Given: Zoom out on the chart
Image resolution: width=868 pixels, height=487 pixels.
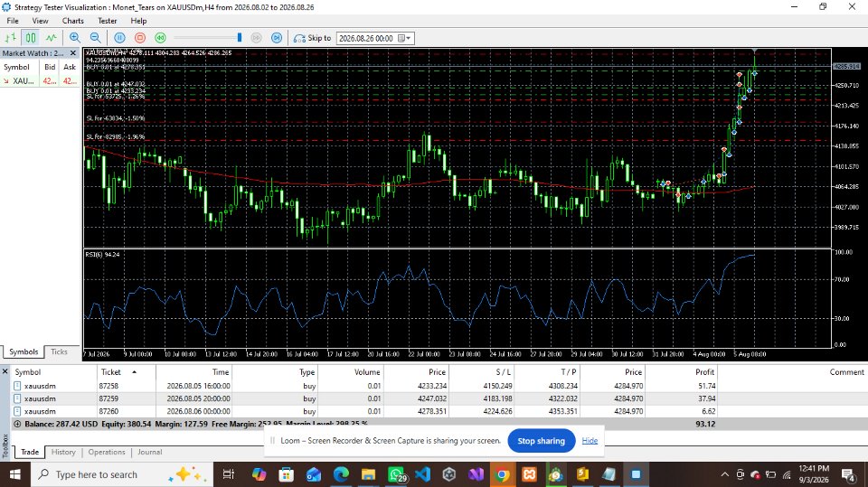Looking at the screenshot, I should (95, 38).
